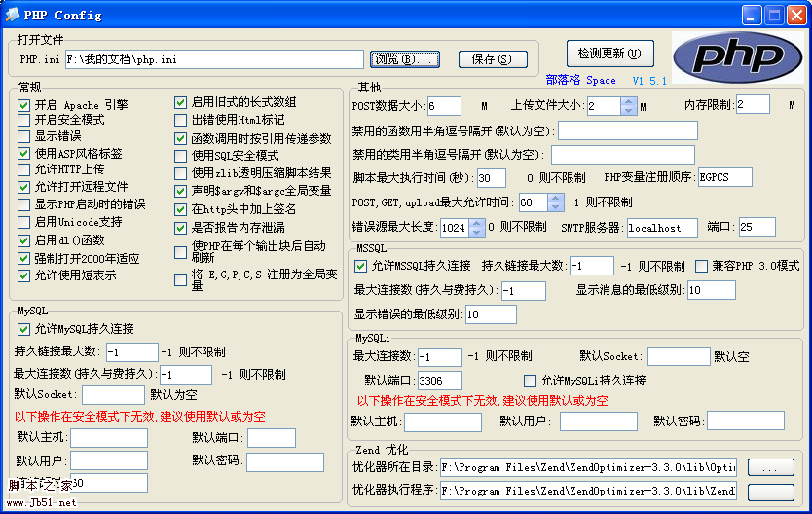
Task: Click the POST数据大小 input field
Action: 444,106
